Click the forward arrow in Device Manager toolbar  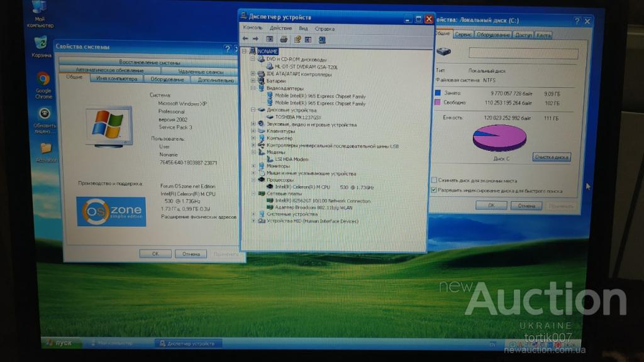point(255,39)
